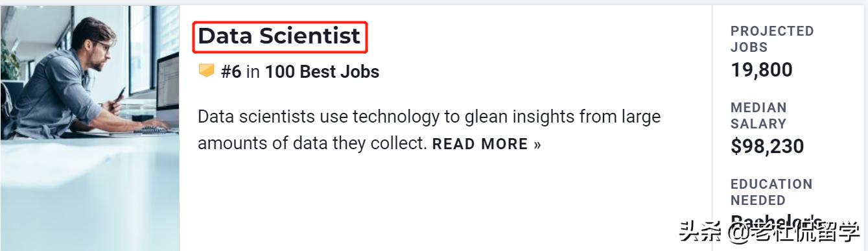
Task: Click the yellow ranking badge icon
Action: pos(207,71)
